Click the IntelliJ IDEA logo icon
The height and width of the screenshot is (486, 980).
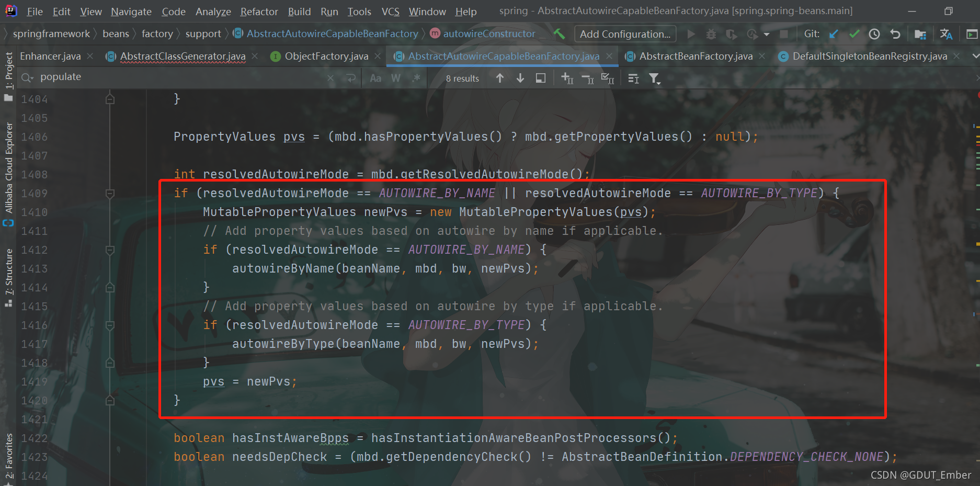coord(11,10)
